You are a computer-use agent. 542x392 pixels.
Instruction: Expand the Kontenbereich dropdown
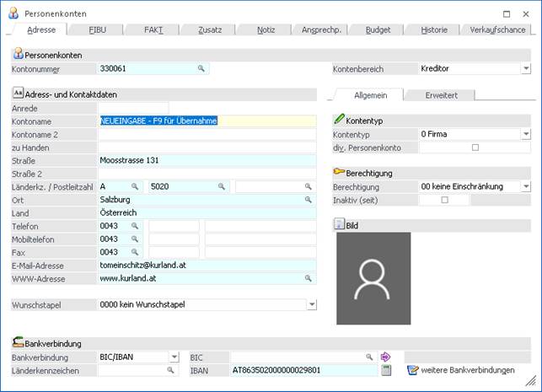coord(525,68)
